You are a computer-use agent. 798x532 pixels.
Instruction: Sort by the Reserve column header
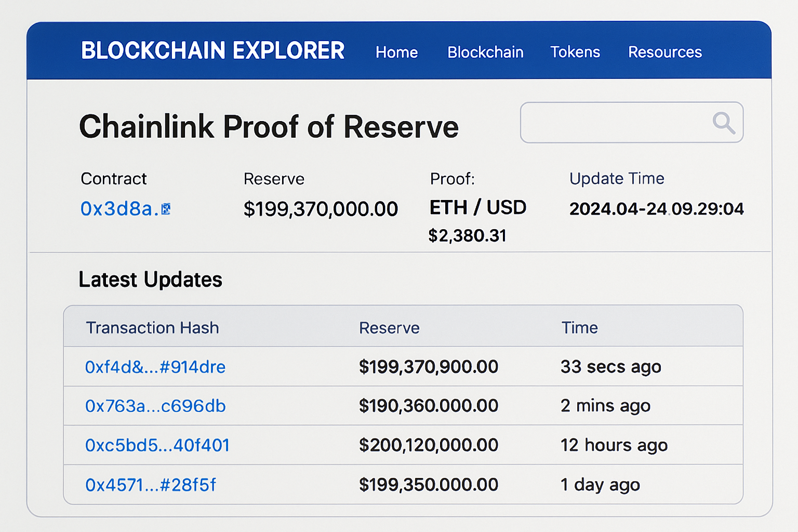click(x=389, y=327)
